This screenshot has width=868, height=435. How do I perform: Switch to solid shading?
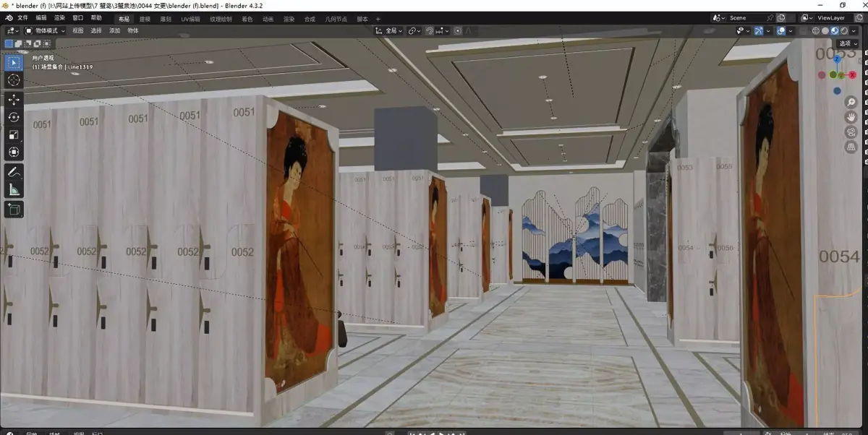click(825, 31)
